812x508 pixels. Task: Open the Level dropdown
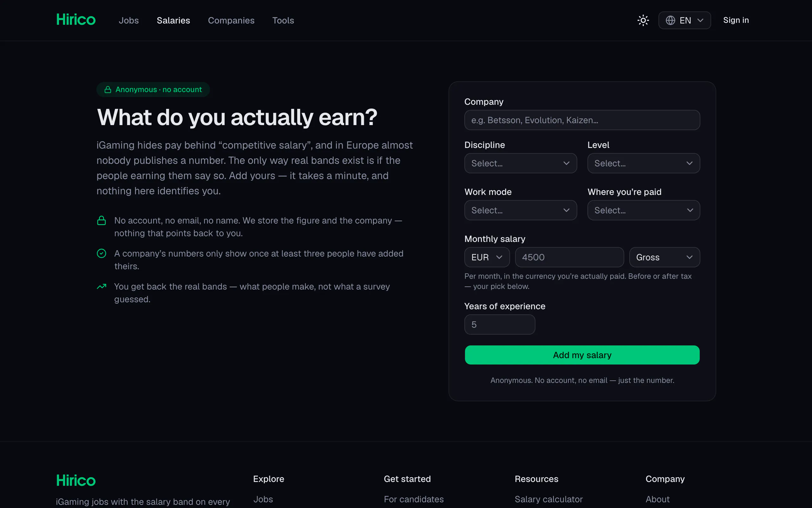coord(644,163)
